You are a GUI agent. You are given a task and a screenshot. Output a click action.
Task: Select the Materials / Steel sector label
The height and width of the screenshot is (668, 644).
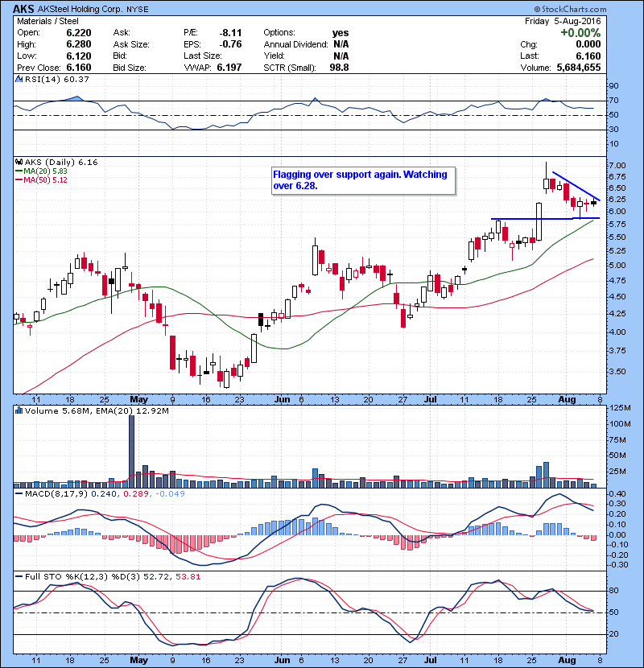(47, 21)
